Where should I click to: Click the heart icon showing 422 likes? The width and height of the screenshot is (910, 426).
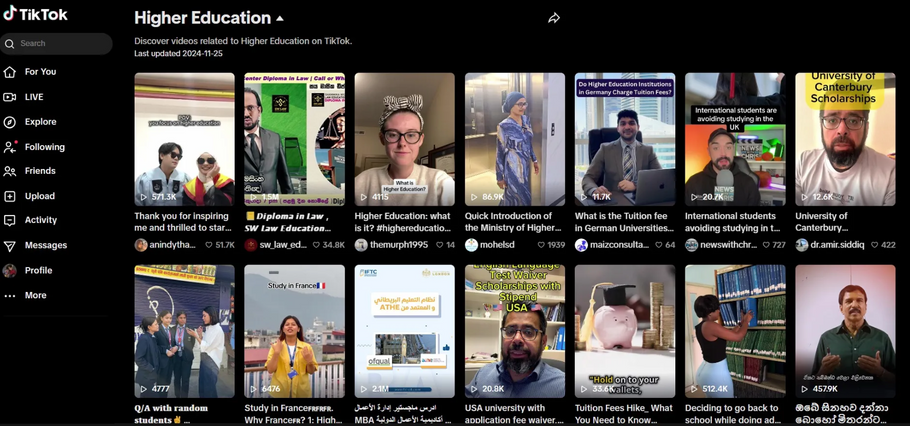click(x=874, y=245)
